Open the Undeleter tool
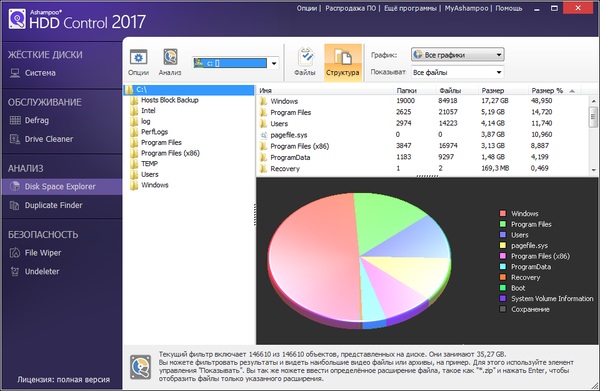600x391 pixels. click(x=34, y=272)
